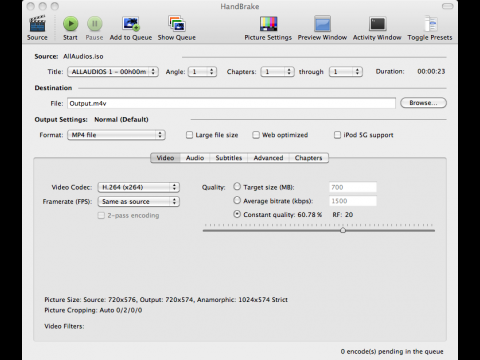Image resolution: width=480 pixels, height=360 pixels.
Task: Start encoding with the green Start button
Action: (70, 24)
